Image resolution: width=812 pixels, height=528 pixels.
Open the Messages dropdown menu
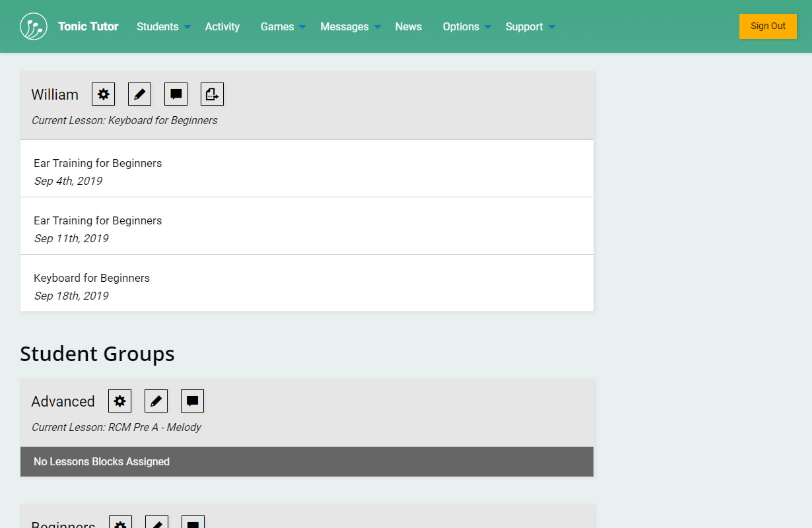tap(350, 26)
